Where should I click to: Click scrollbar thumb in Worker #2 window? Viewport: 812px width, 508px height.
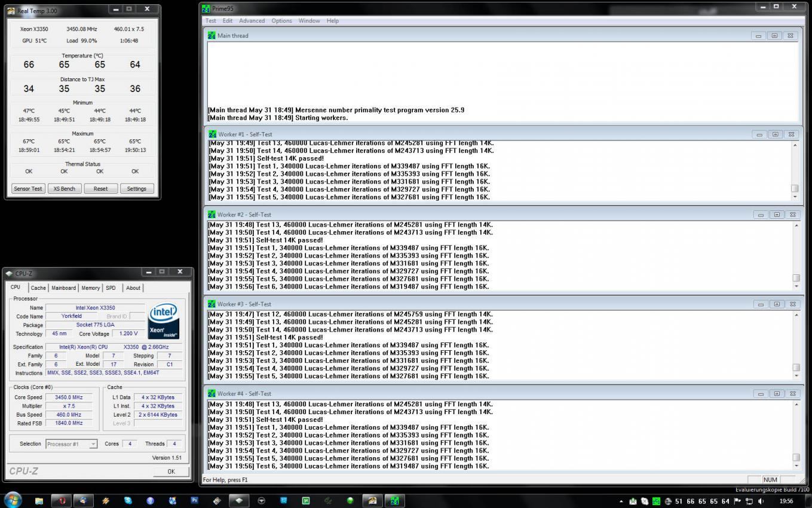click(x=795, y=278)
